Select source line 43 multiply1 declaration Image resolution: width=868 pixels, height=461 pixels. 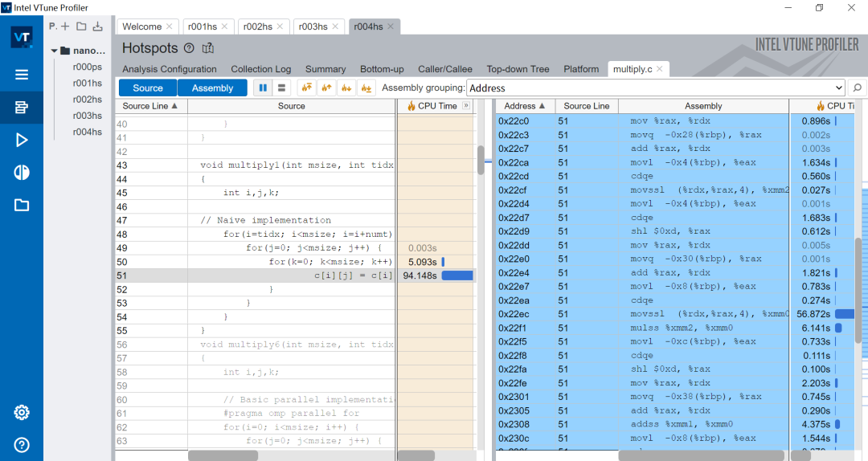294,165
